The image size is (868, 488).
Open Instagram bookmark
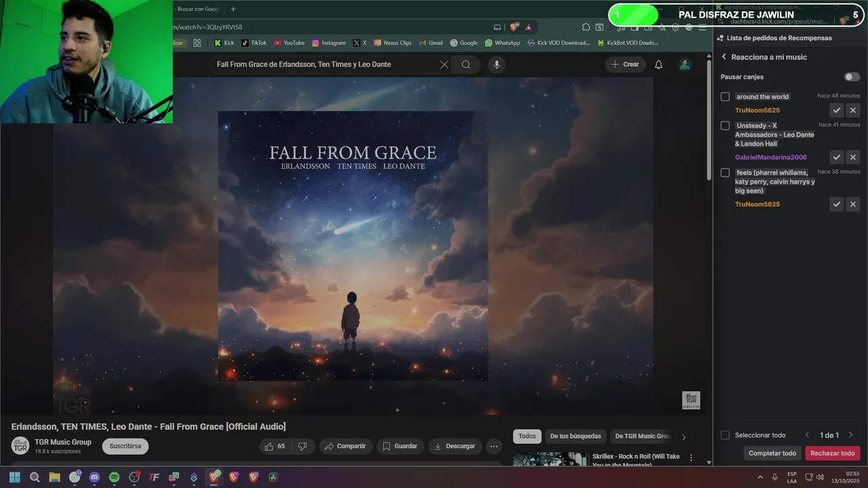[x=329, y=43]
